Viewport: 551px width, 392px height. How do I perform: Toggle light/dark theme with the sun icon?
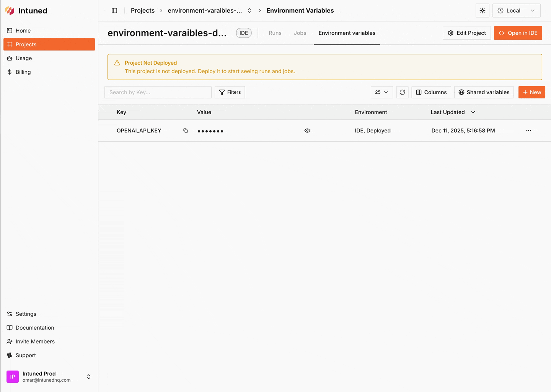tap(482, 10)
